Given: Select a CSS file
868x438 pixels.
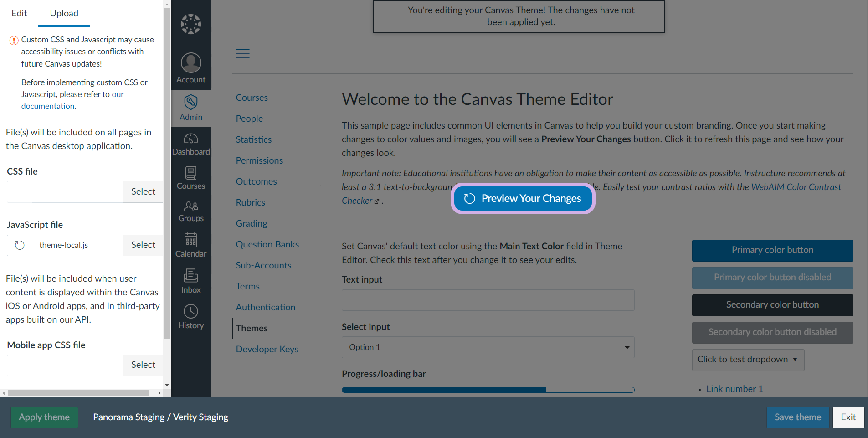Looking at the screenshot, I should (143, 192).
